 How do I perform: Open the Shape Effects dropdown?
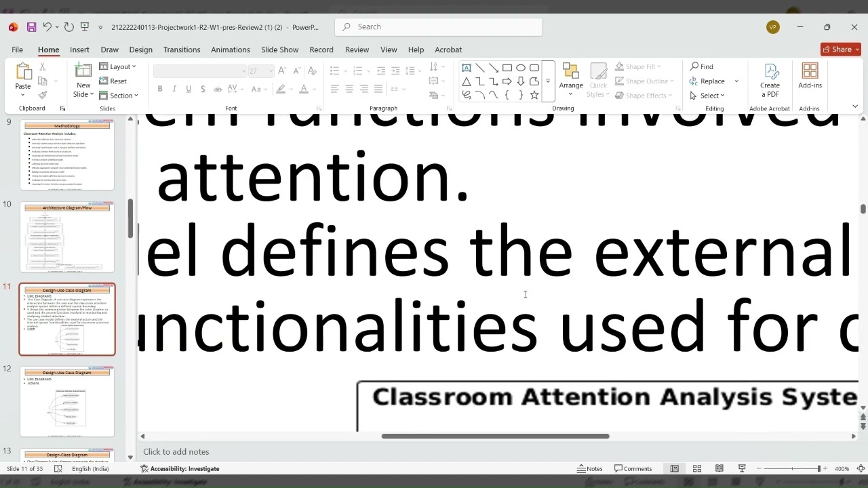(x=644, y=96)
